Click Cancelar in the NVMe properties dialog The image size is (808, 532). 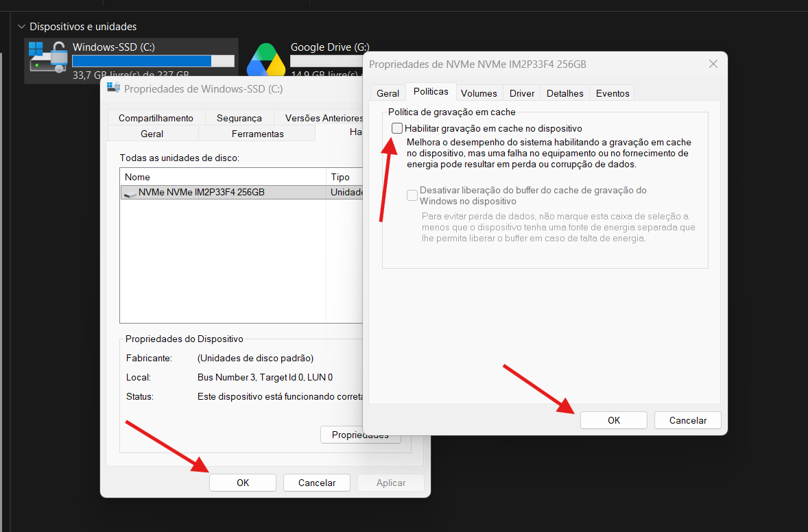click(x=687, y=420)
